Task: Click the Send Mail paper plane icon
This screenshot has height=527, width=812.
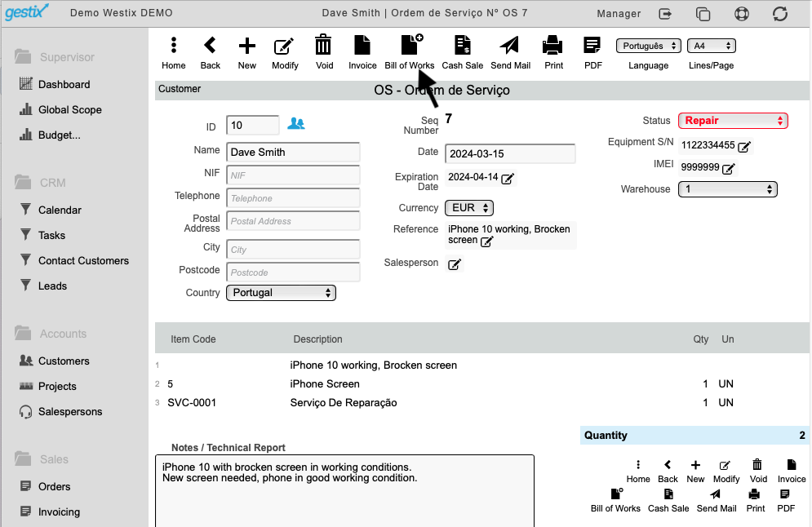Action: pyautogui.click(x=509, y=45)
